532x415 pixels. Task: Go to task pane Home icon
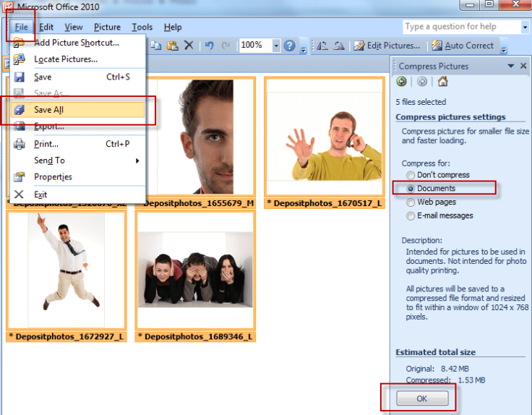pos(442,82)
